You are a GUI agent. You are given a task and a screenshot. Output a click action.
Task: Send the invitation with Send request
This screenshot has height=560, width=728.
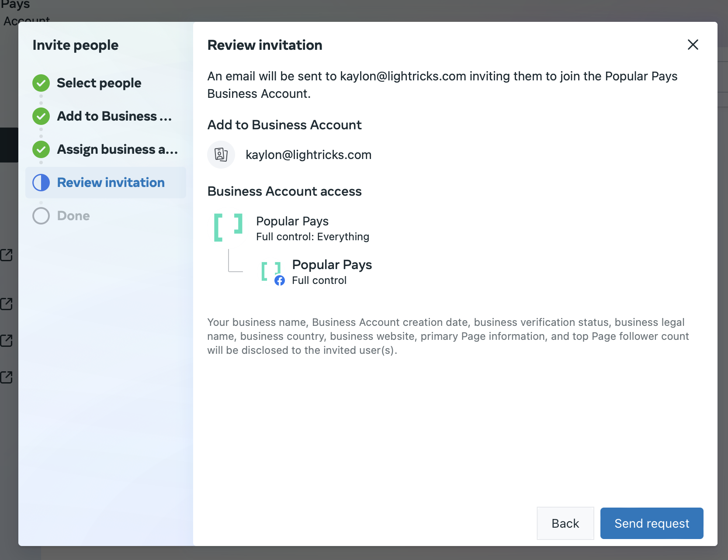pyautogui.click(x=652, y=523)
